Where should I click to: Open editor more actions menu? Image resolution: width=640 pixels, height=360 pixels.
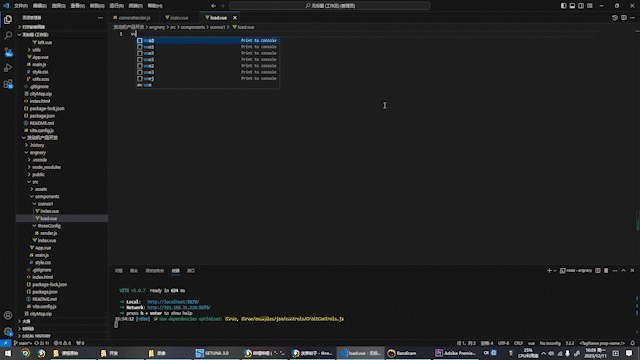(632, 18)
